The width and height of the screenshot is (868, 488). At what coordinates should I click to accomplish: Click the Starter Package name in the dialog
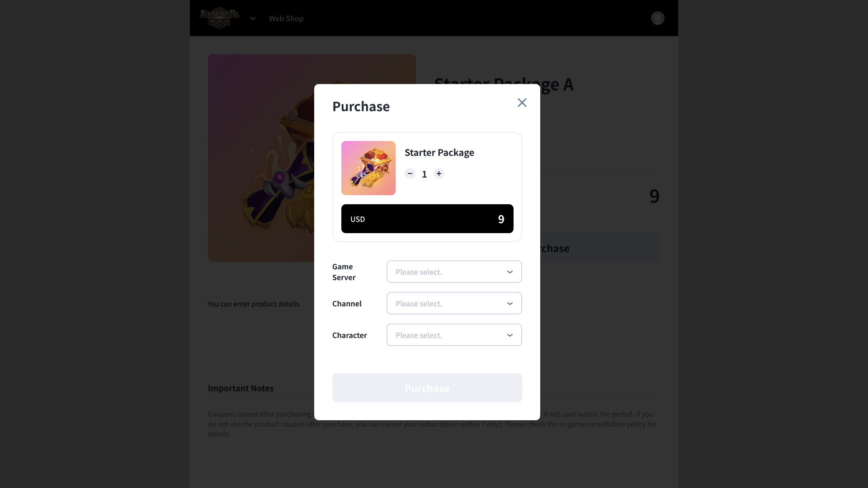point(439,153)
